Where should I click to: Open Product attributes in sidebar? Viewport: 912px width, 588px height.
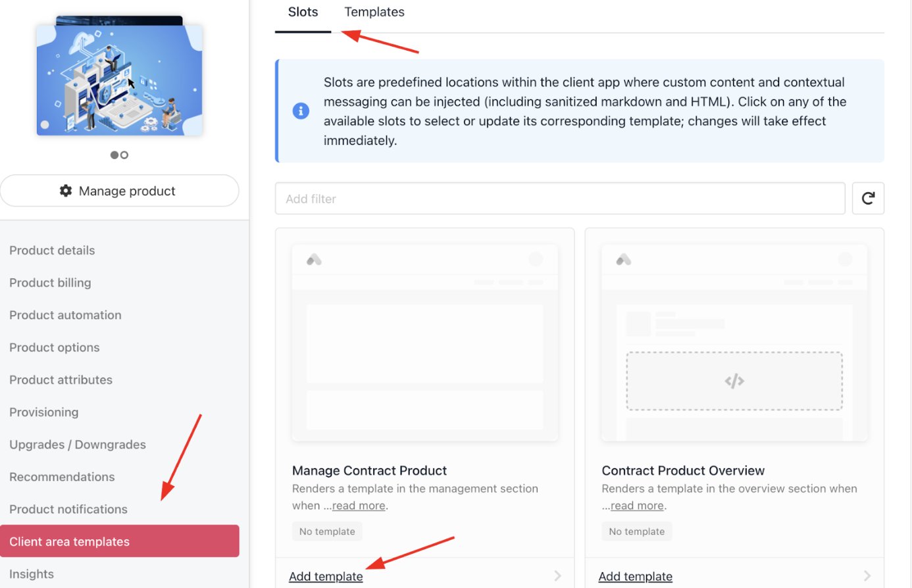pos(61,380)
